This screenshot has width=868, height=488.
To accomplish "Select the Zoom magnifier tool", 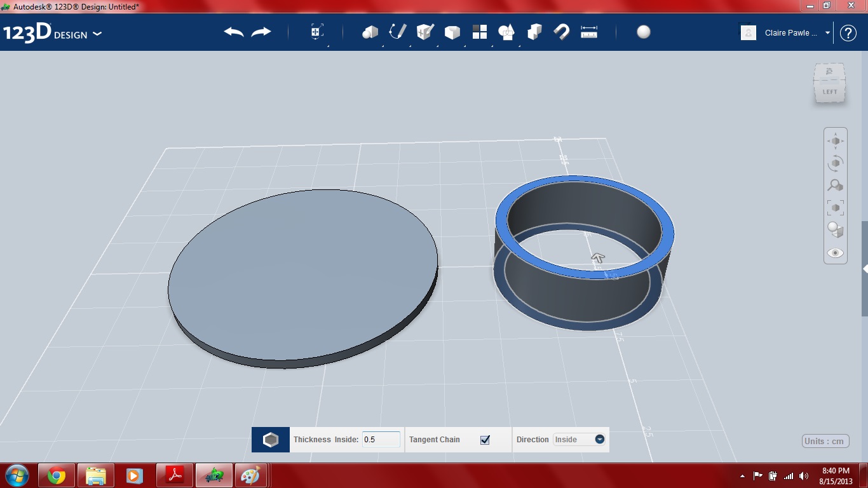I will pyautogui.click(x=836, y=186).
